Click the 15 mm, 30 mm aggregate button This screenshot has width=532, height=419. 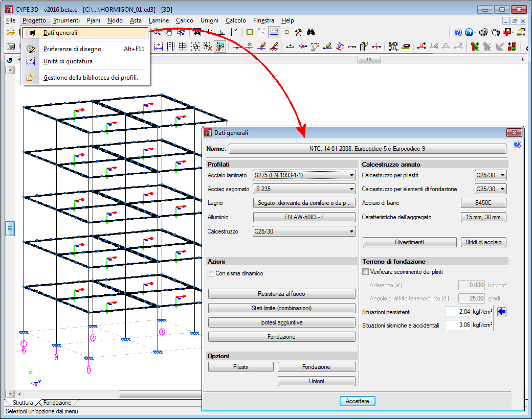(x=483, y=217)
